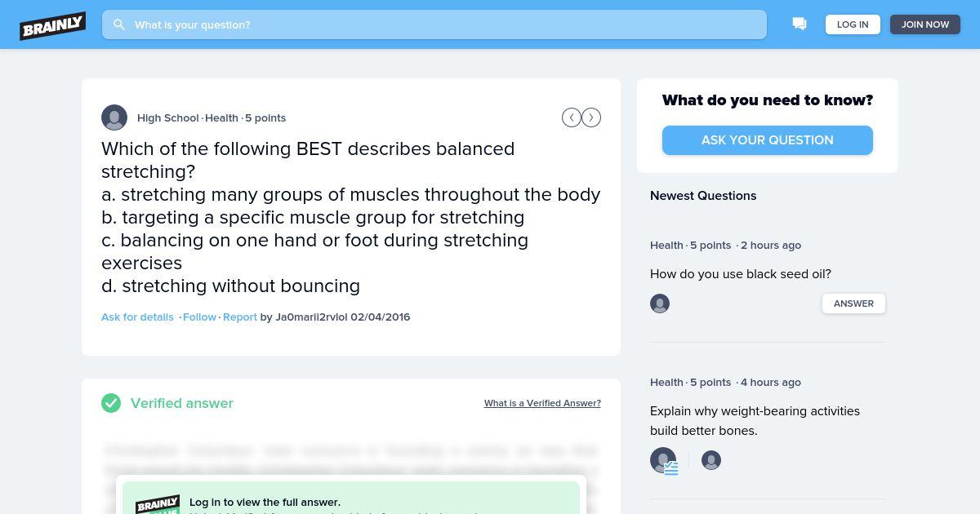This screenshot has width=980, height=514.
Task: Click 'Ask for details' link
Action: point(137,317)
